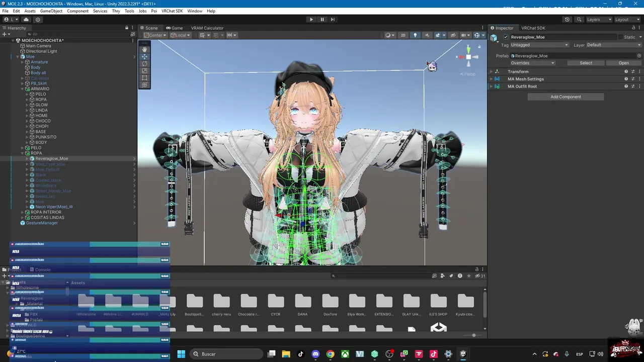Open Undo History
This screenshot has height=362, width=644.
(567, 20)
